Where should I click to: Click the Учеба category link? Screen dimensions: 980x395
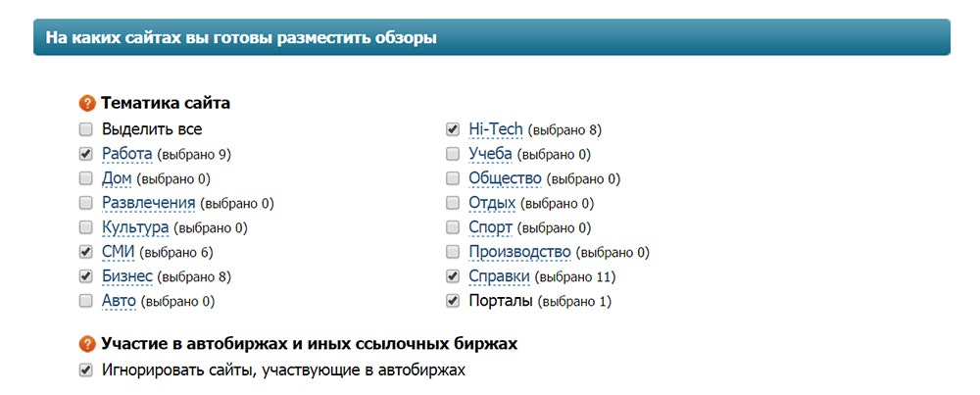(491, 154)
